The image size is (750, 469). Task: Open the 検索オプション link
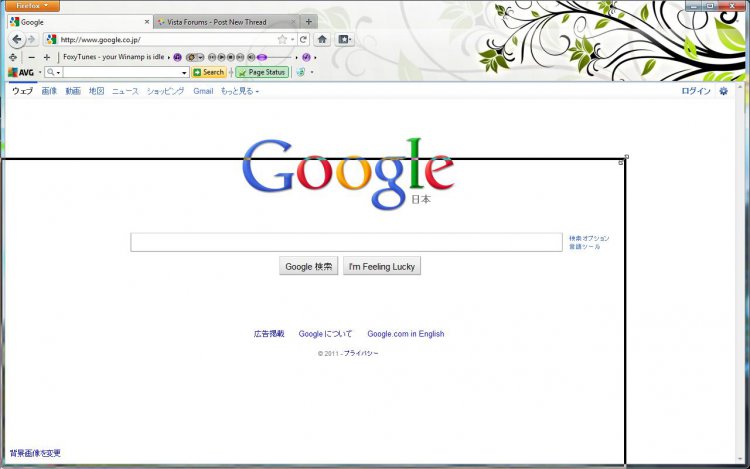pyautogui.click(x=589, y=238)
